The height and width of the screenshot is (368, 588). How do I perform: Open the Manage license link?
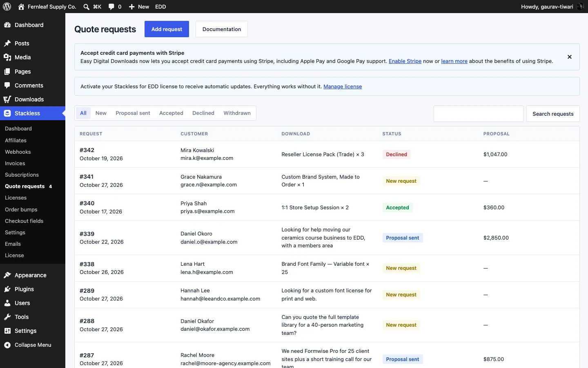pyautogui.click(x=343, y=86)
